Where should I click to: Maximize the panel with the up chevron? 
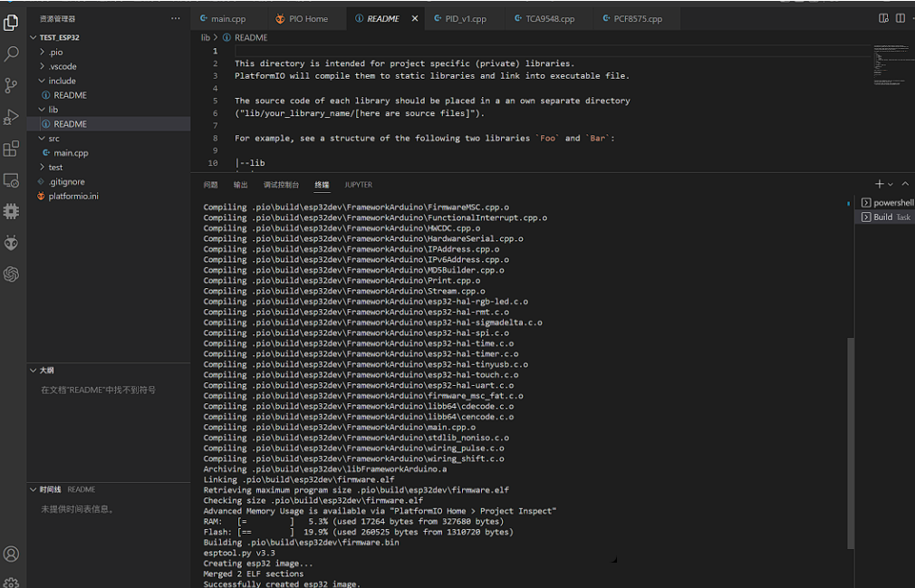[904, 184]
